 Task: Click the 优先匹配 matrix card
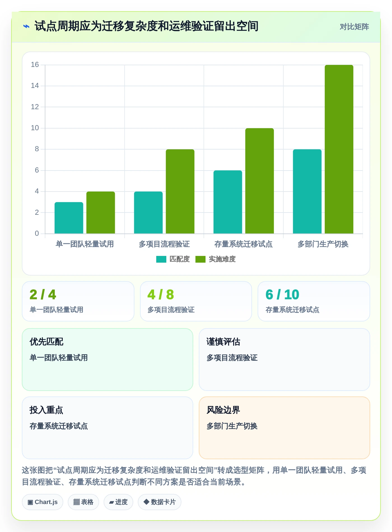pos(108,360)
